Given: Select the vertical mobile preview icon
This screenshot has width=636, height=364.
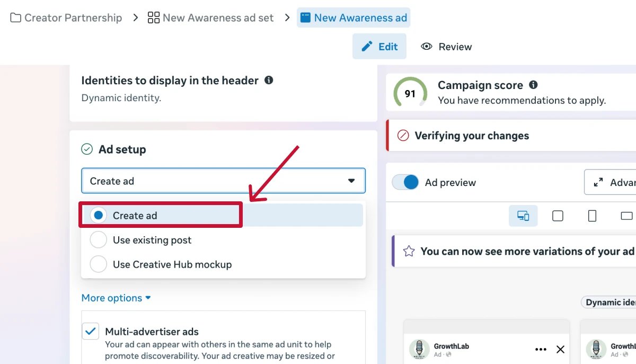Looking at the screenshot, I should pos(593,216).
